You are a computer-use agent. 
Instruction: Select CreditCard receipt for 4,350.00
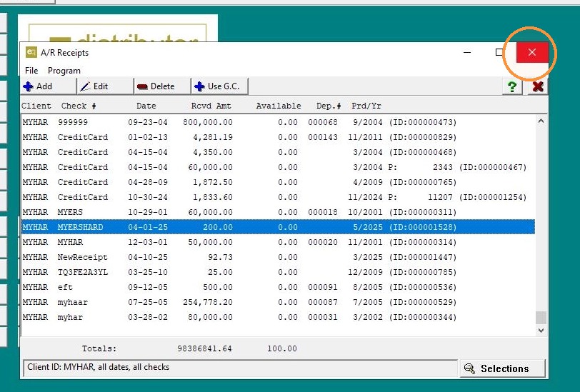click(278, 152)
